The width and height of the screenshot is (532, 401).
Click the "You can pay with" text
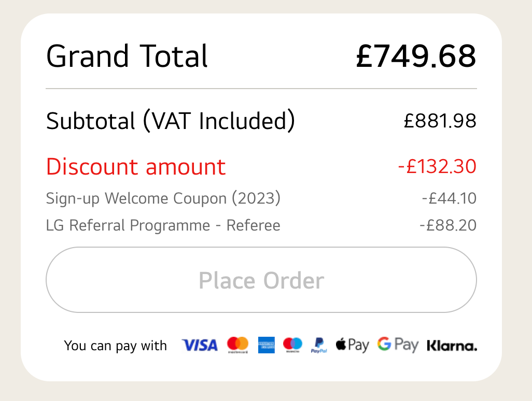coord(116,346)
